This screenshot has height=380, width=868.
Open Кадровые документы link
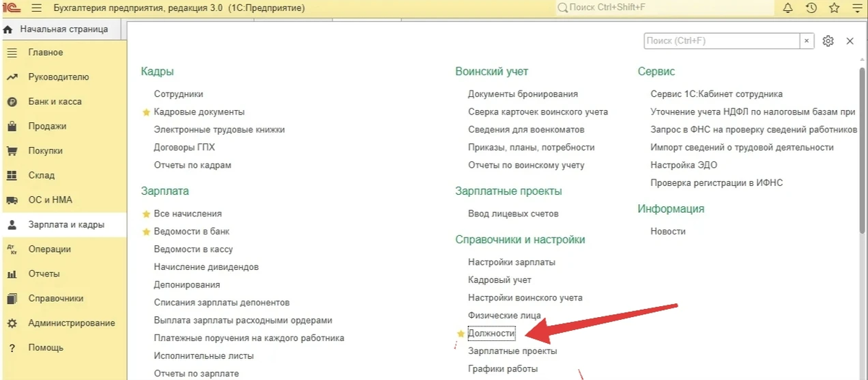[200, 112]
